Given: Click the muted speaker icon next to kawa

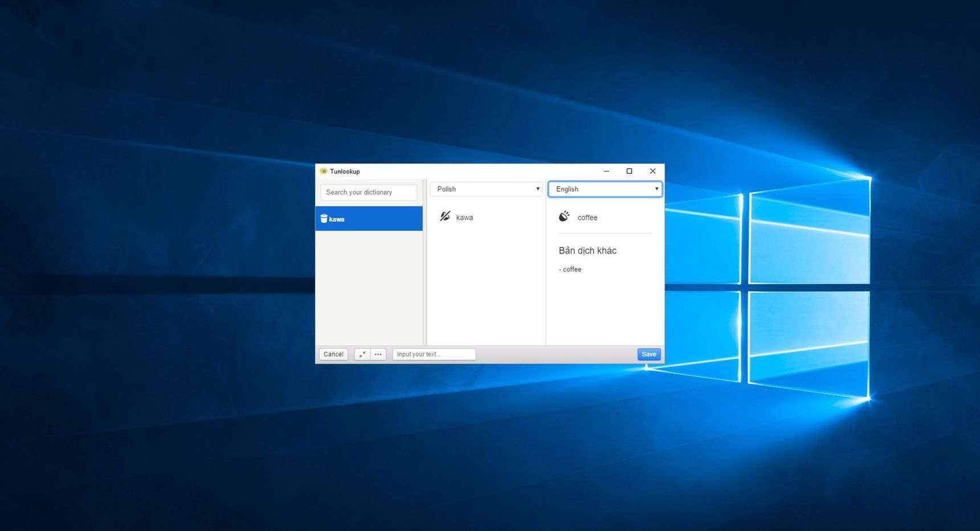Looking at the screenshot, I should click(x=445, y=217).
